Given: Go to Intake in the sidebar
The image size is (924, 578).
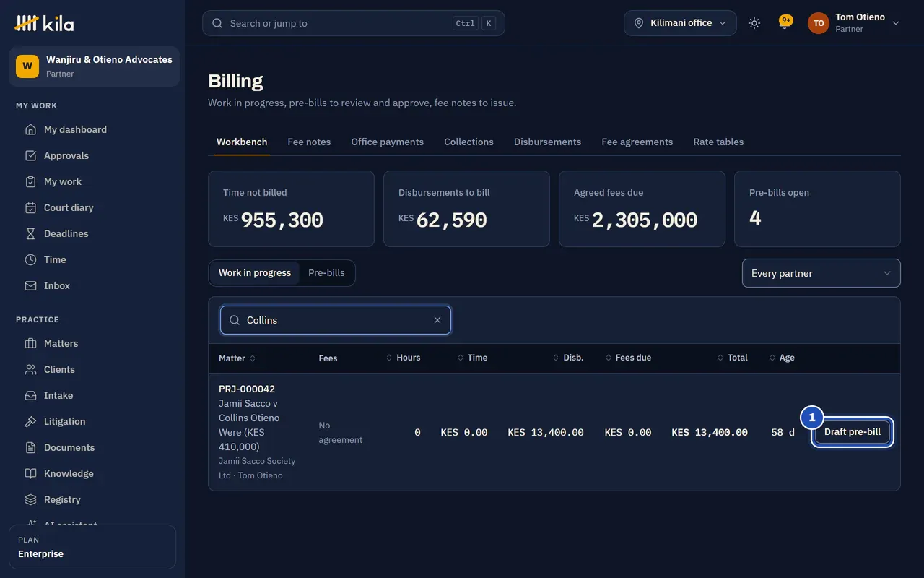Looking at the screenshot, I should click(92, 395).
